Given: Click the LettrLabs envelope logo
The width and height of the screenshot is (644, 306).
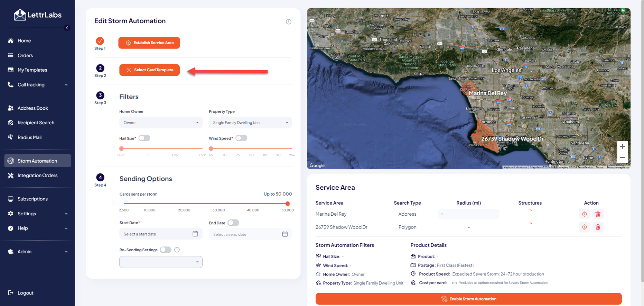Looking at the screenshot, I should click(20, 15).
